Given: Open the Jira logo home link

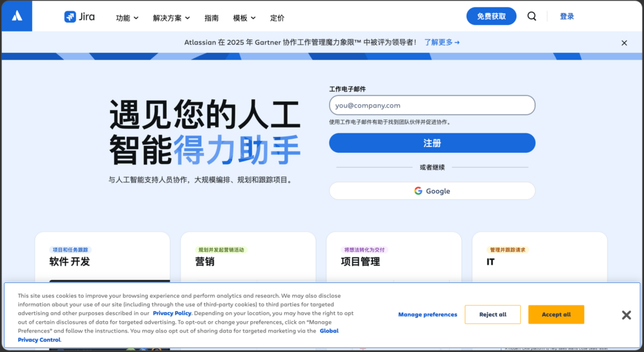Looking at the screenshot, I should point(80,17).
